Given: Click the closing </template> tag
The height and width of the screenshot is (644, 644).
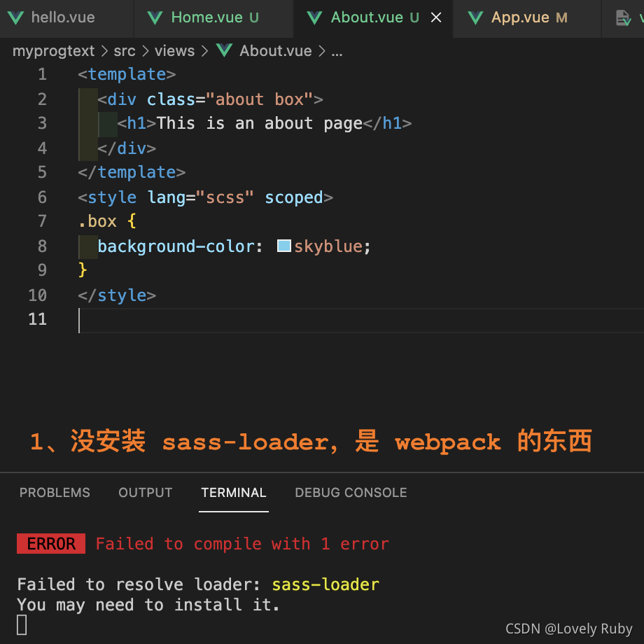Looking at the screenshot, I should point(132,172).
